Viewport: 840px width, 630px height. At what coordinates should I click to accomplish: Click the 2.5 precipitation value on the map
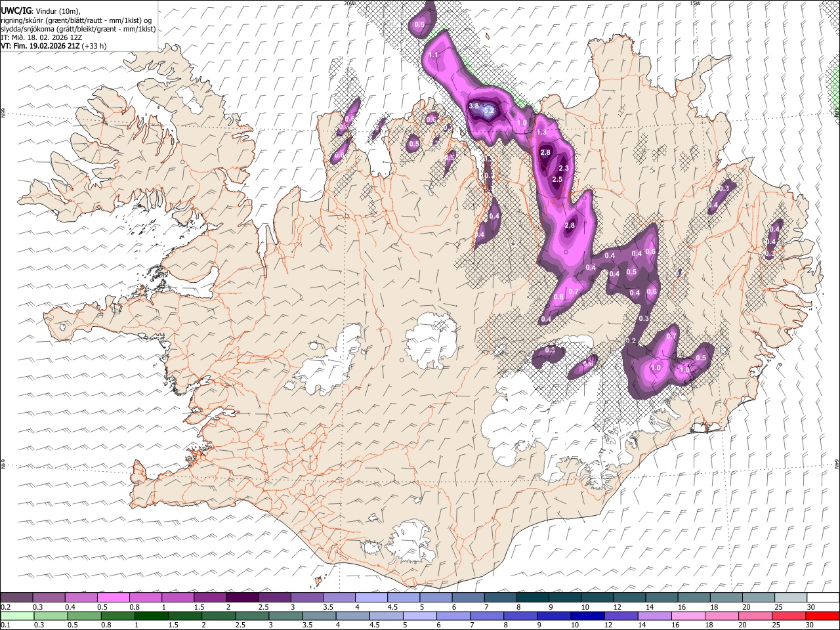(x=558, y=180)
